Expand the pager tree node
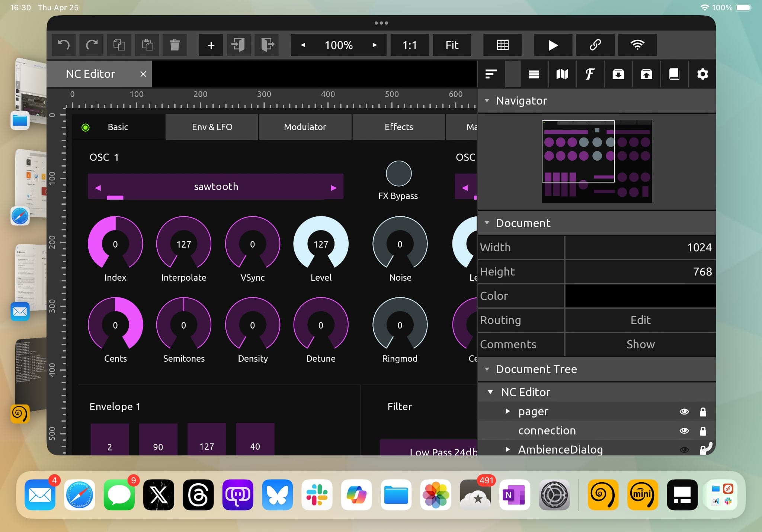762x532 pixels. [508, 411]
